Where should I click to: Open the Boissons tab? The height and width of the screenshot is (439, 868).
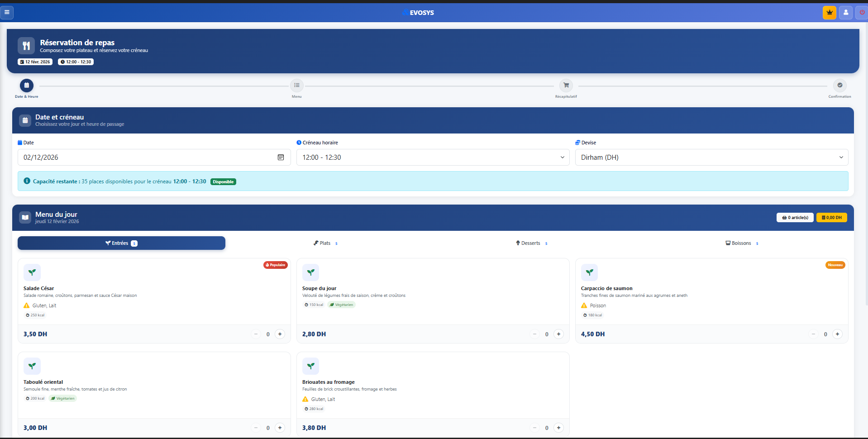[741, 243]
